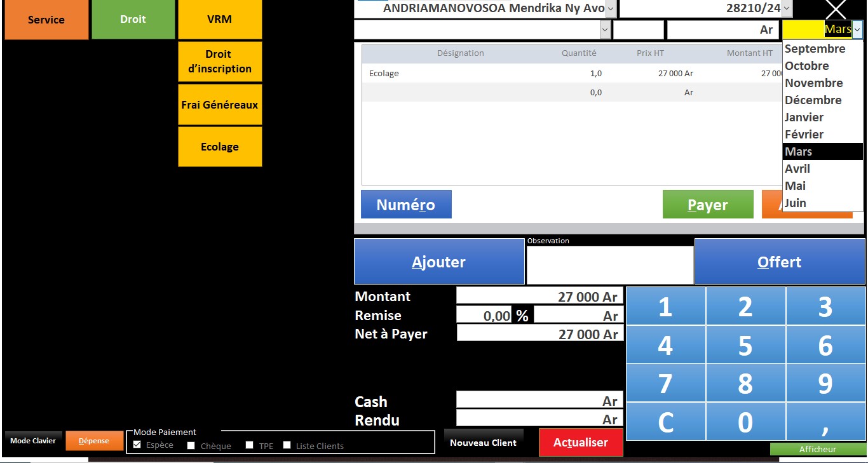Open the 28210/24 number dropdown

click(787, 9)
